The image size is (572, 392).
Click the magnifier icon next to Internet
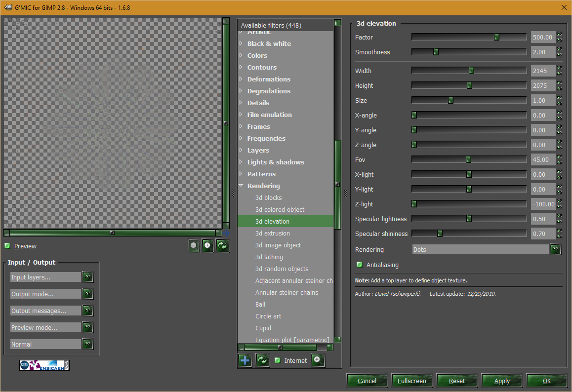(318, 360)
